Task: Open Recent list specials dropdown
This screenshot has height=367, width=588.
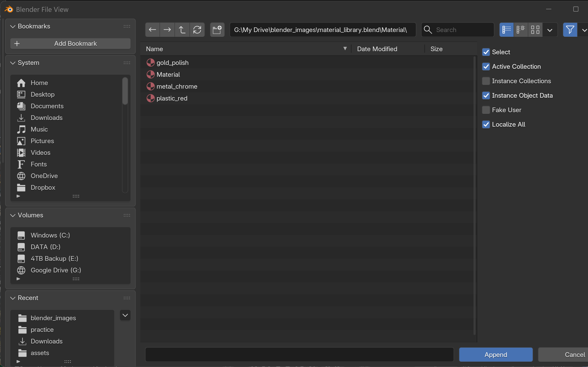Action: (125, 315)
